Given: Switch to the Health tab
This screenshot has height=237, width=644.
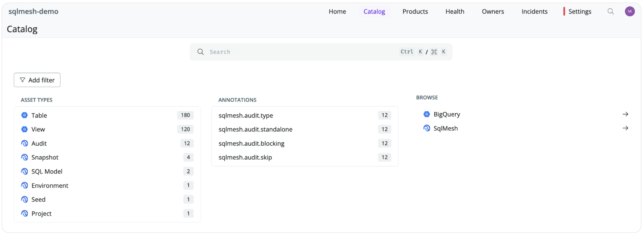Looking at the screenshot, I should (455, 11).
